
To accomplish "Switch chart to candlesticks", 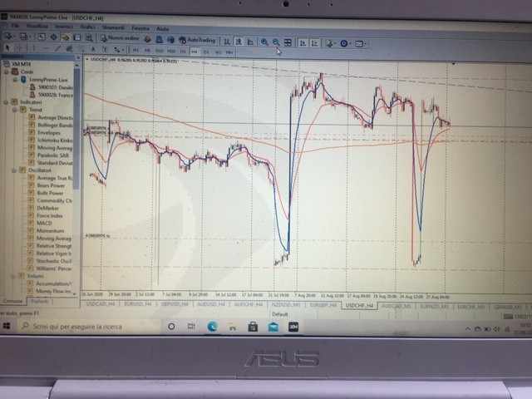I will click(x=239, y=42).
